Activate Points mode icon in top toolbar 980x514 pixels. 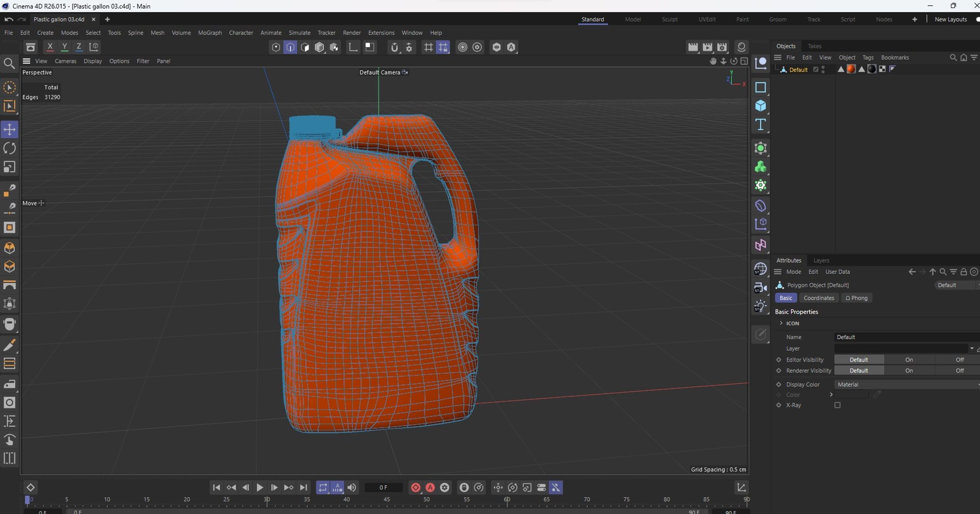(276, 47)
